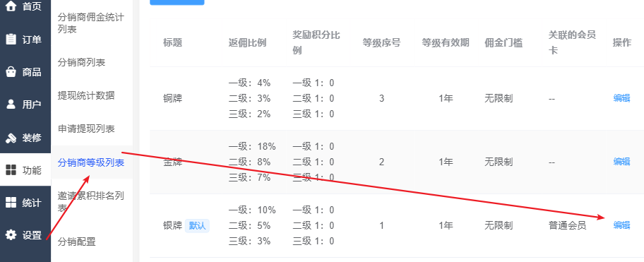Click the 银牌 title cell

pos(172,225)
